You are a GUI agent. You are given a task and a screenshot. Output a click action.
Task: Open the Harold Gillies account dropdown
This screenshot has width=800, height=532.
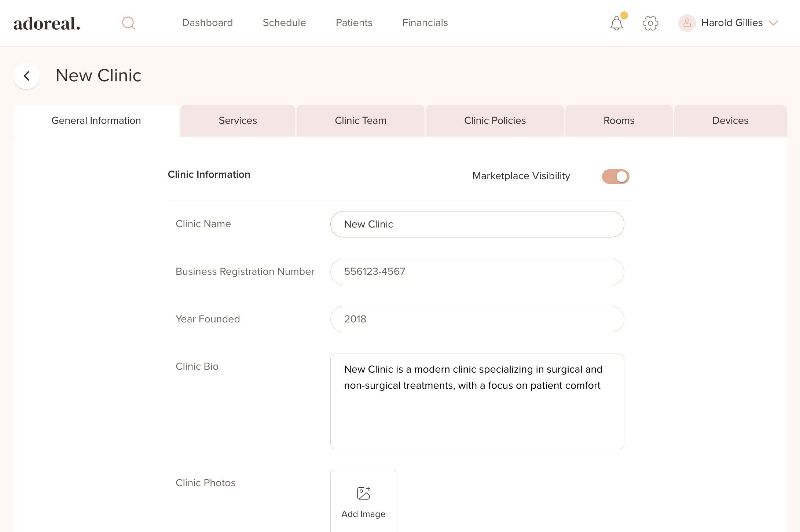731,23
